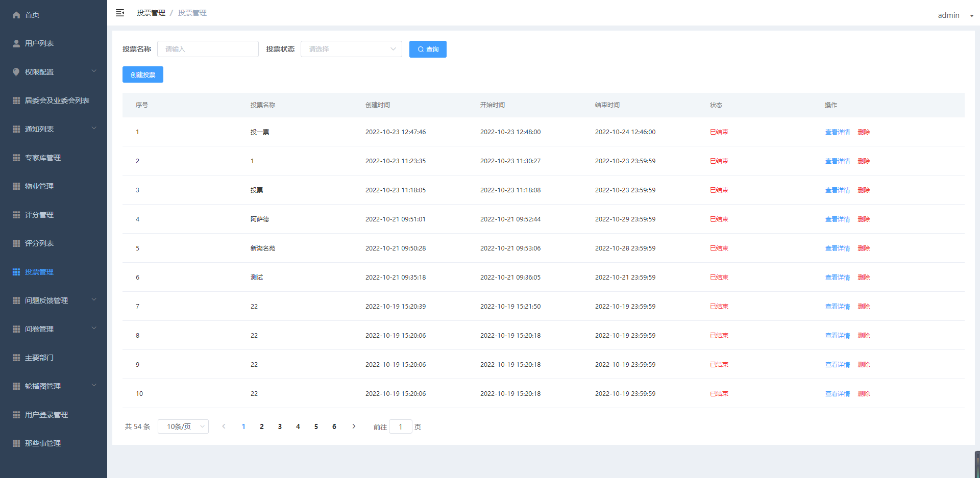This screenshot has width=980, height=478.
Task: Delete the vote in row 10
Action: pos(864,394)
